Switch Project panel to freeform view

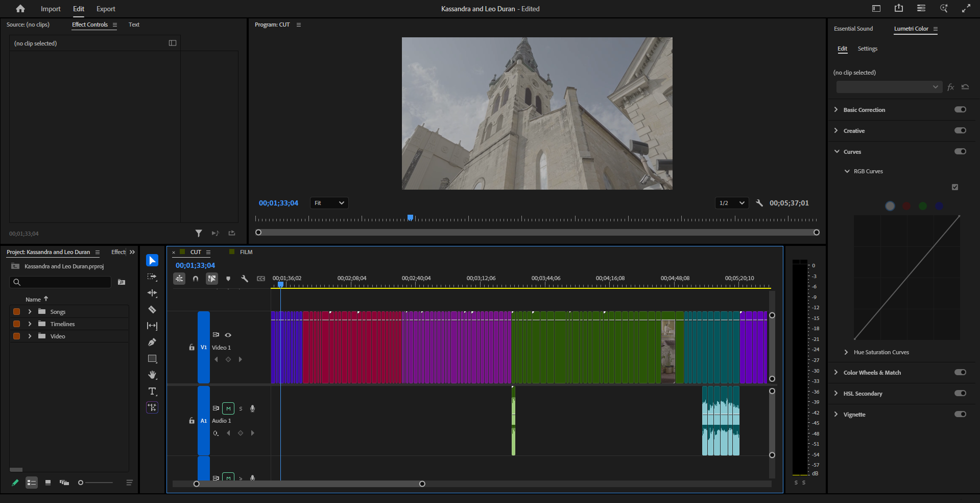pyautogui.click(x=64, y=483)
